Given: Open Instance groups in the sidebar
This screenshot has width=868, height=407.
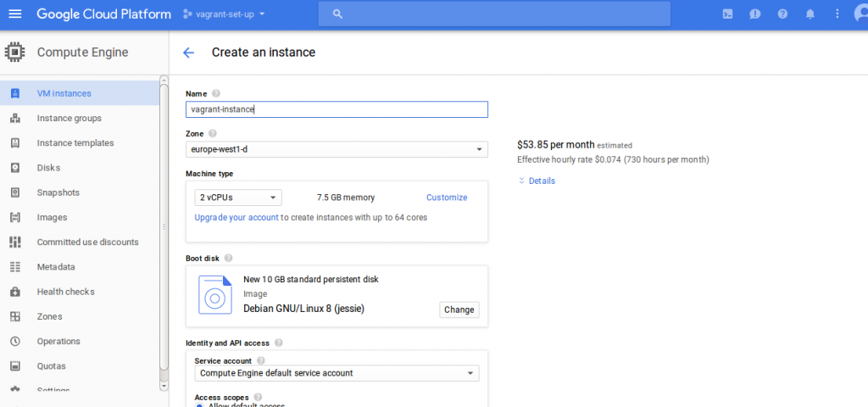Looking at the screenshot, I should [x=80, y=118].
